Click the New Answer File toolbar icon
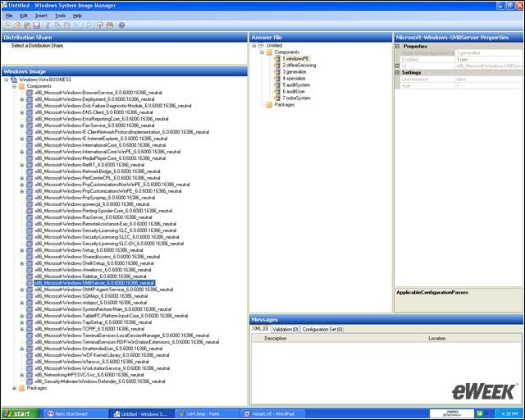 coord(7,25)
